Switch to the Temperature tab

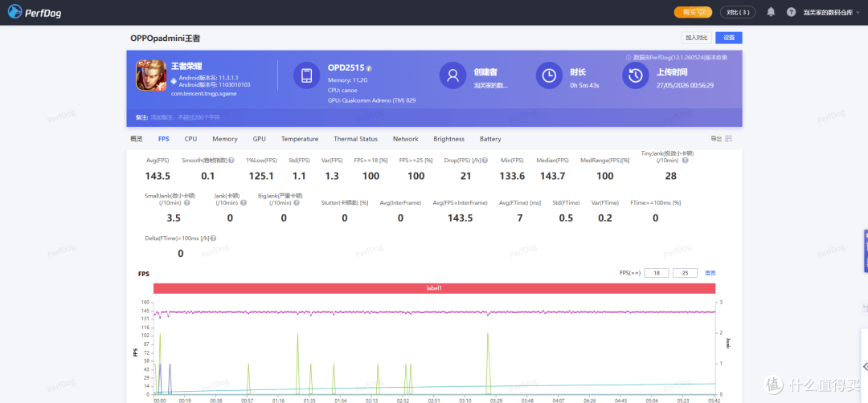pos(300,140)
